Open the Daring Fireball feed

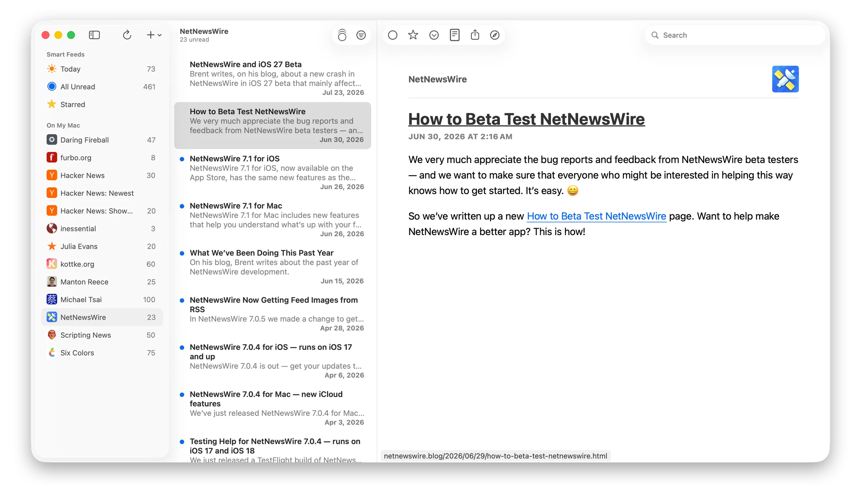pyautogui.click(x=102, y=140)
